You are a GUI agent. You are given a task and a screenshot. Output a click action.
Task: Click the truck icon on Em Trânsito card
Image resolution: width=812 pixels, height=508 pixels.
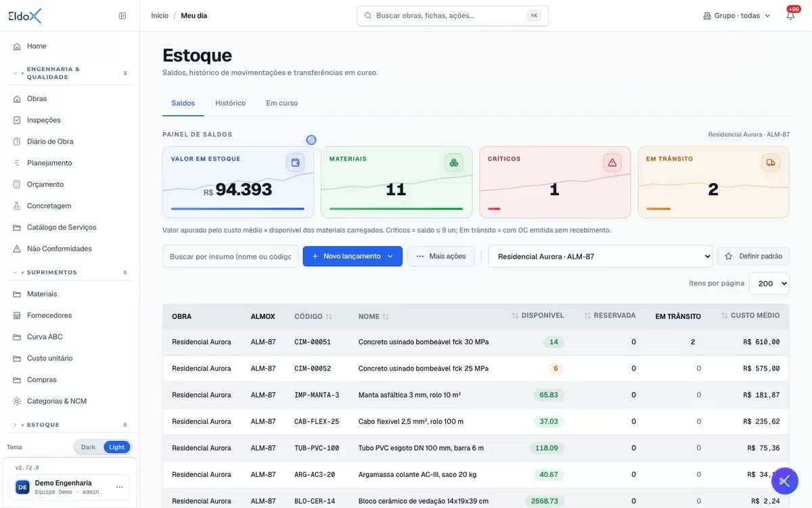pos(771,163)
